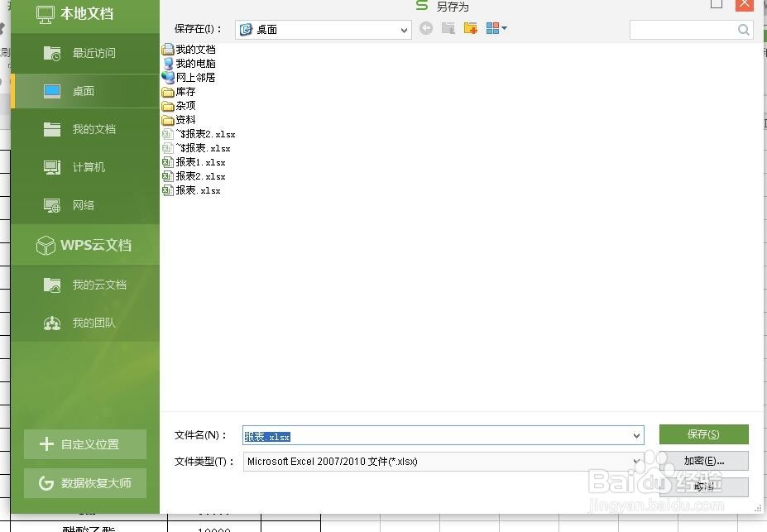Select the file 报表2.xlsx
767x532 pixels.
194,176
